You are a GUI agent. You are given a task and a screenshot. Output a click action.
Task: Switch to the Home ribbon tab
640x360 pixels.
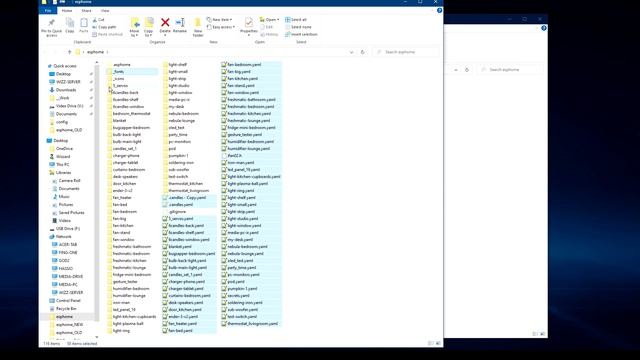pos(67,11)
